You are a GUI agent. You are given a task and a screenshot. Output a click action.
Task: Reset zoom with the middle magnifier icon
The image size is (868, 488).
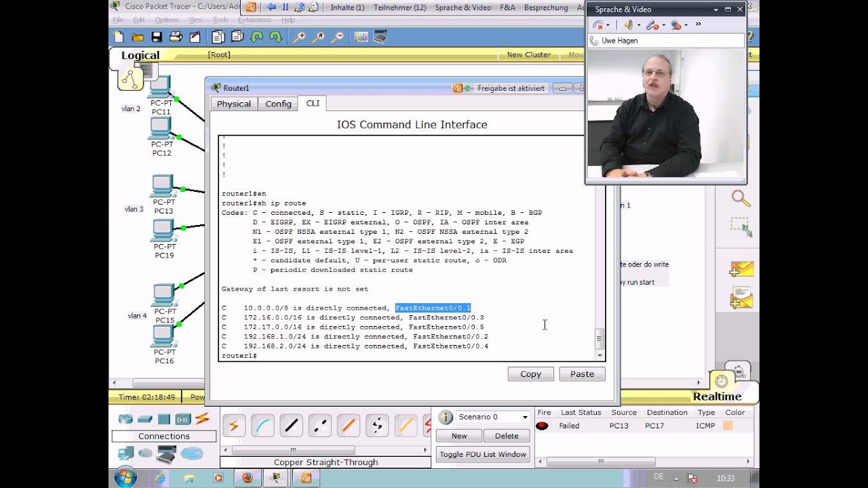point(318,37)
